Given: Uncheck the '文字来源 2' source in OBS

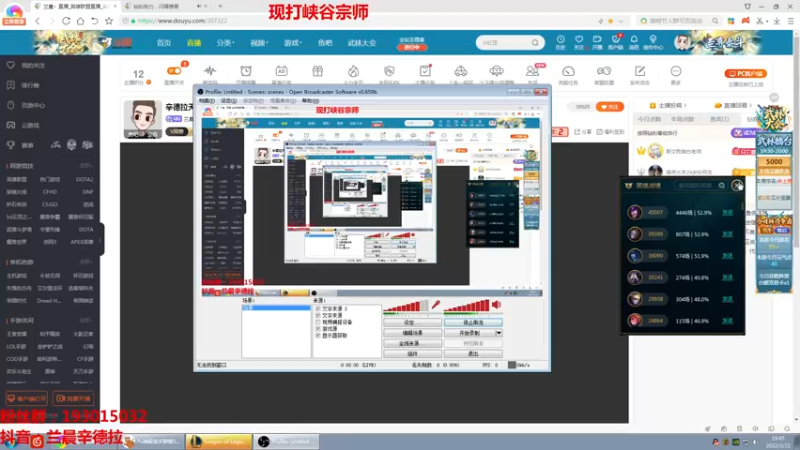Looking at the screenshot, I should (318, 309).
